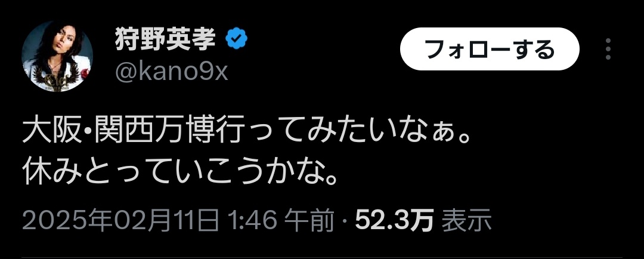
Task: Click the date 2025年02月11日
Action: coord(120,220)
